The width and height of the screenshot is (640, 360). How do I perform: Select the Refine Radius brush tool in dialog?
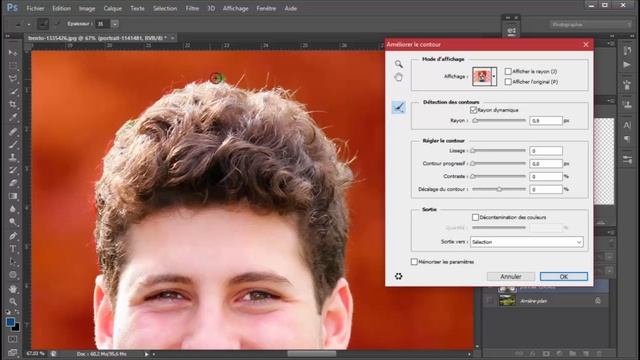[x=398, y=107]
